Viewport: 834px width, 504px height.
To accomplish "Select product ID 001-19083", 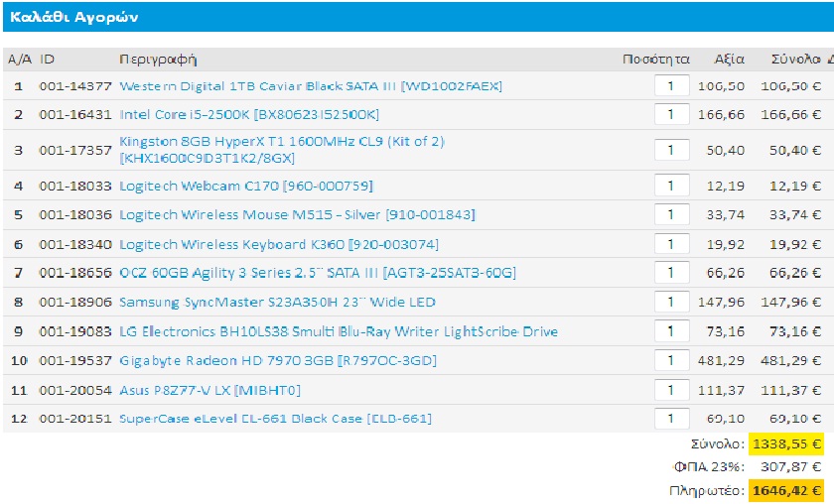I will click(75, 331).
